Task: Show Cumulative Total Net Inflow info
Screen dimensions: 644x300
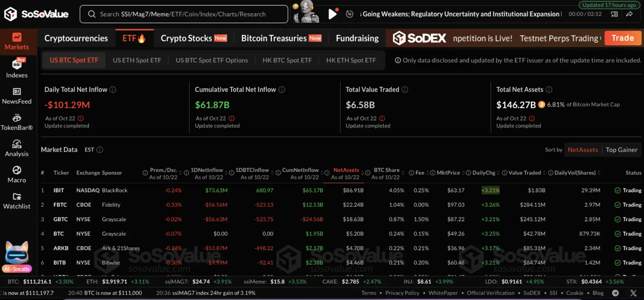Action: click(282, 89)
